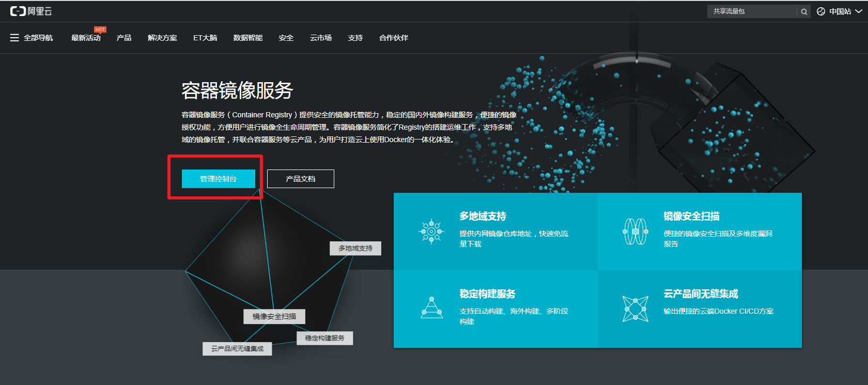Click the 多地域支持 label on polygon graphic

coord(355,249)
